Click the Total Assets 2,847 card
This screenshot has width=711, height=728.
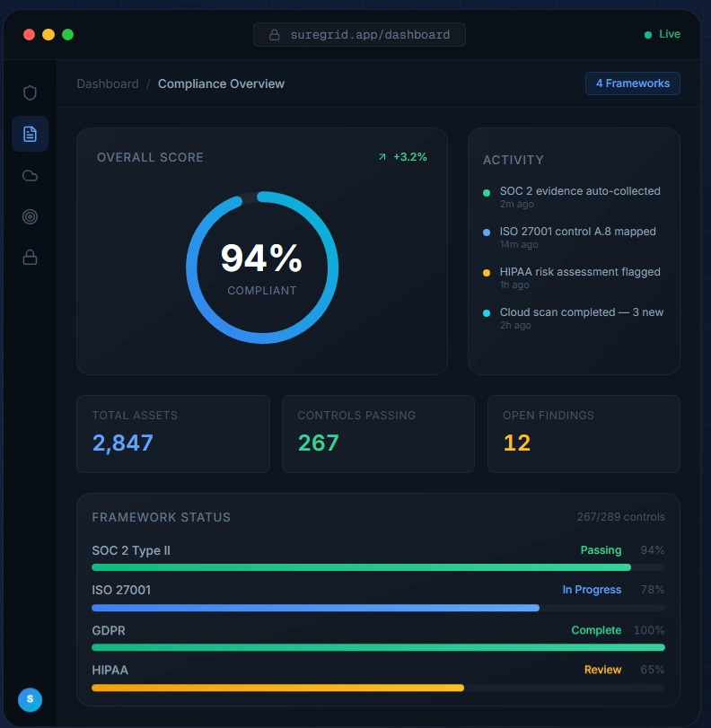[173, 434]
